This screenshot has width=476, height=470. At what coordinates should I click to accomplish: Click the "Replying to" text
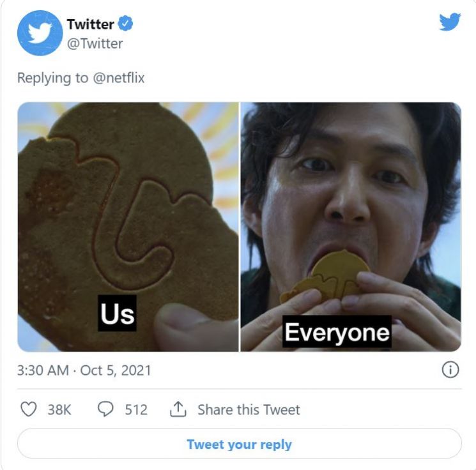tap(53, 78)
